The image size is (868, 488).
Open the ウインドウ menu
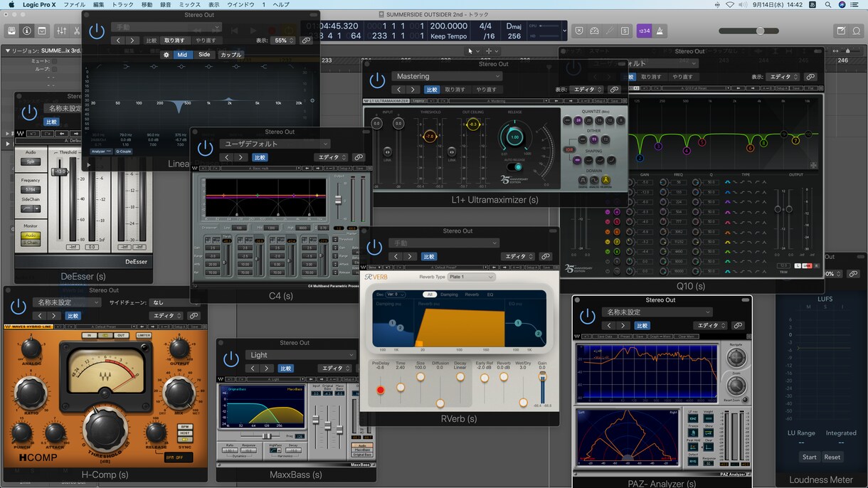(x=240, y=4)
